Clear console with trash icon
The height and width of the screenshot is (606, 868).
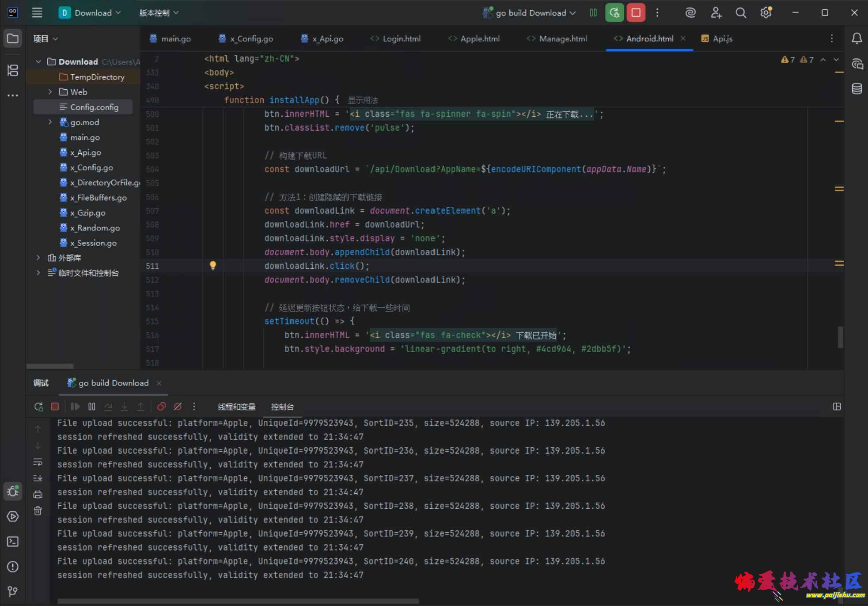38,511
